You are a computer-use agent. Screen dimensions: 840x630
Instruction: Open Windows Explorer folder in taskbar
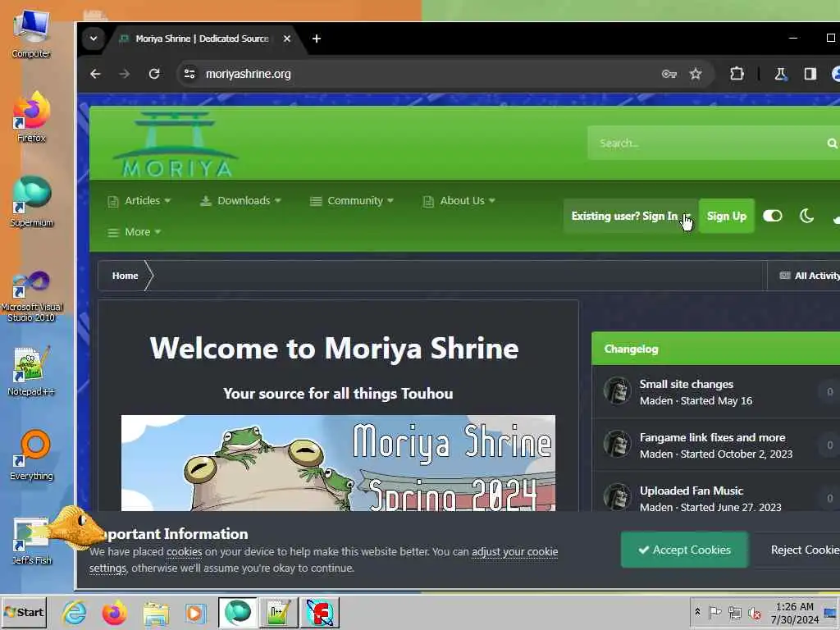[x=155, y=612]
